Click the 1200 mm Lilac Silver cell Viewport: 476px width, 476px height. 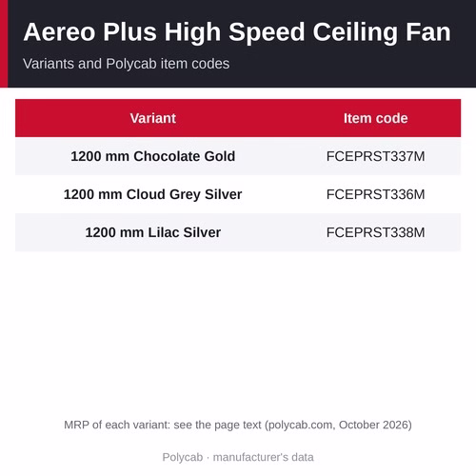tap(153, 232)
